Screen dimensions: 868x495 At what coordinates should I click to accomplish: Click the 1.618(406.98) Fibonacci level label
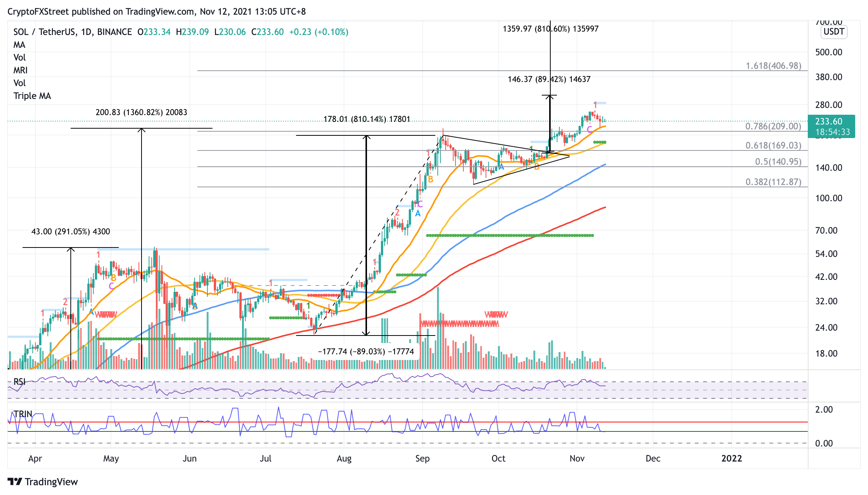tap(774, 65)
